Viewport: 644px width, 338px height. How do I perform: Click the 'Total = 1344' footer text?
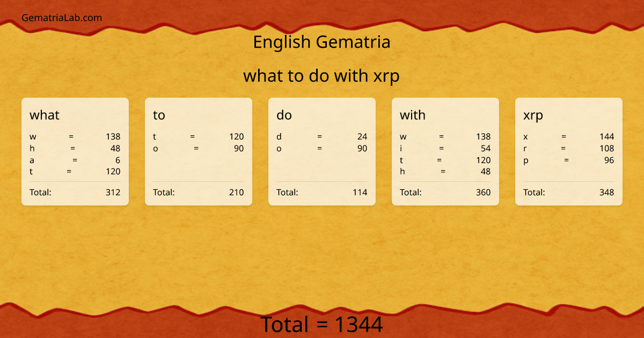(x=321, y=325)
